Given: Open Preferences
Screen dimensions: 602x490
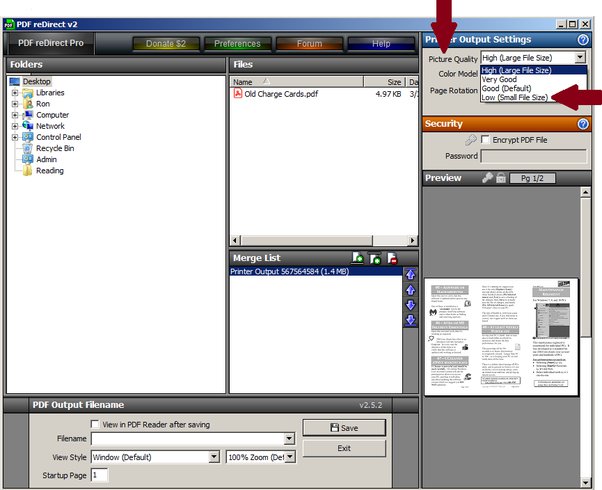Looking at the screenshot, I should point(237,44).
